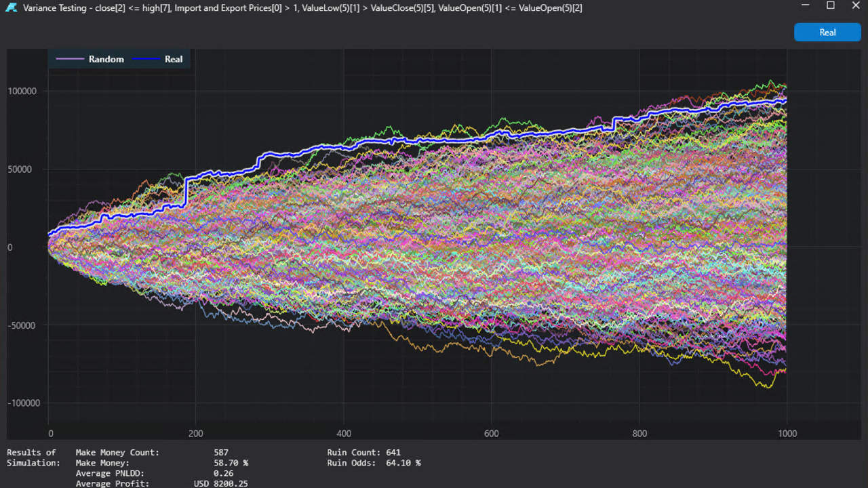Click the minimize icon in title bar
The image size is (868, 488).
pos(804,5)
